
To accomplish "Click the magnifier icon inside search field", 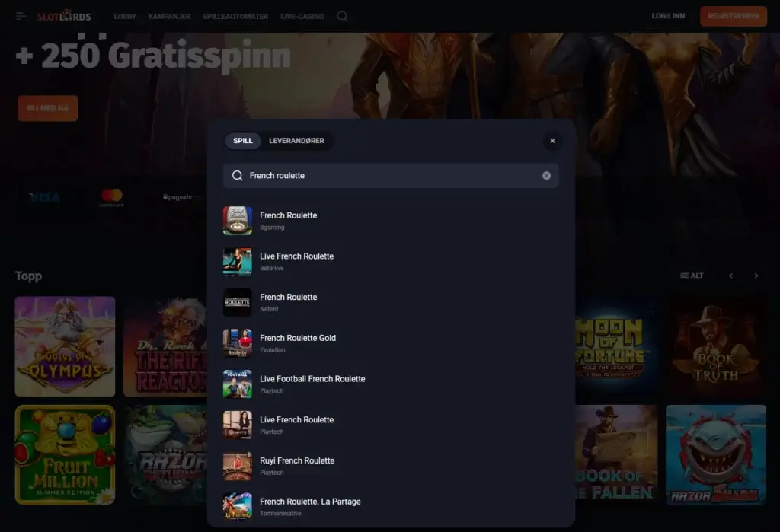I will coord(238,176).
